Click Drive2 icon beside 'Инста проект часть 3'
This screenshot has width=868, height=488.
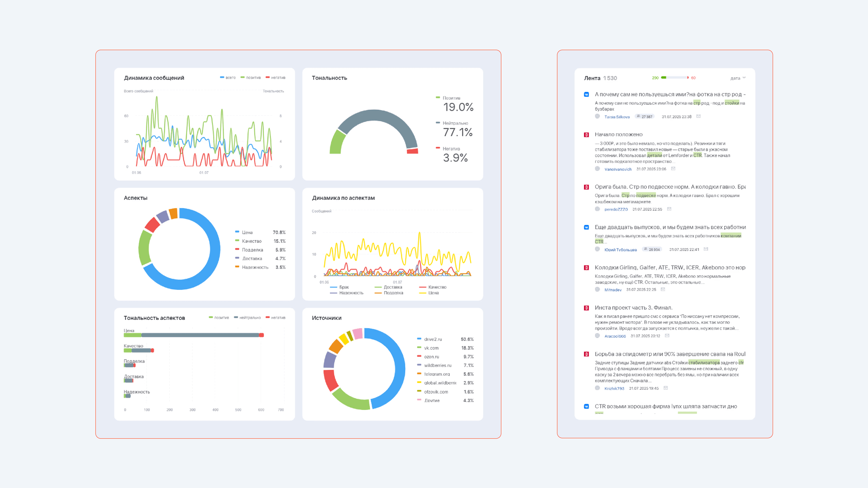[x=586, y=308]
